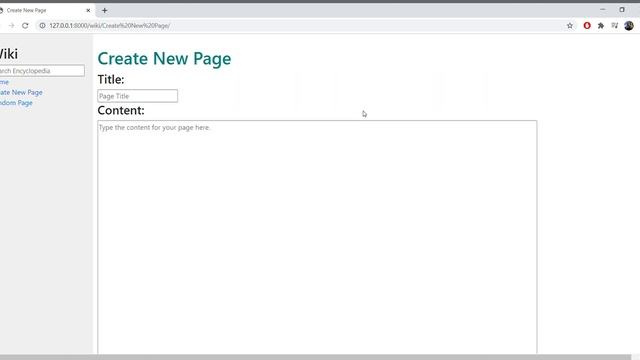Open the media control icon in toolbar
The width and height of the screenshot is (640, 360).
[615, 26]
